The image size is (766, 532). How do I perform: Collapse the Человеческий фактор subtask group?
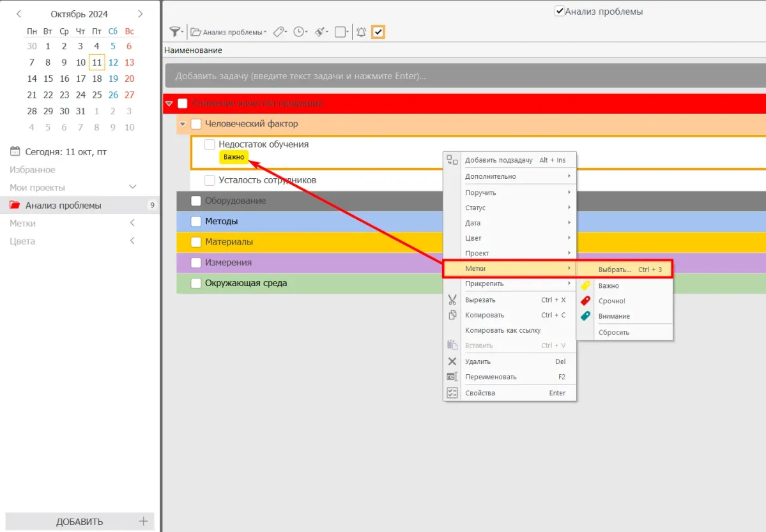(183, 124)
